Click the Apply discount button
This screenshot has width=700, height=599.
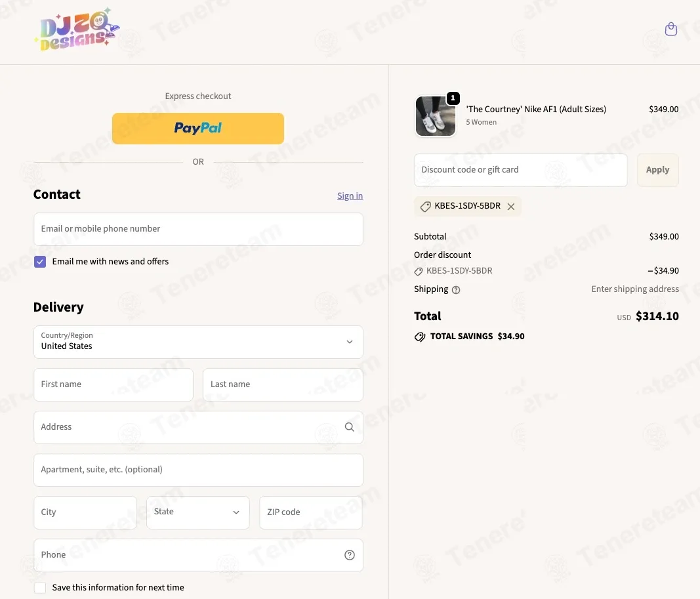click(657, 170)
